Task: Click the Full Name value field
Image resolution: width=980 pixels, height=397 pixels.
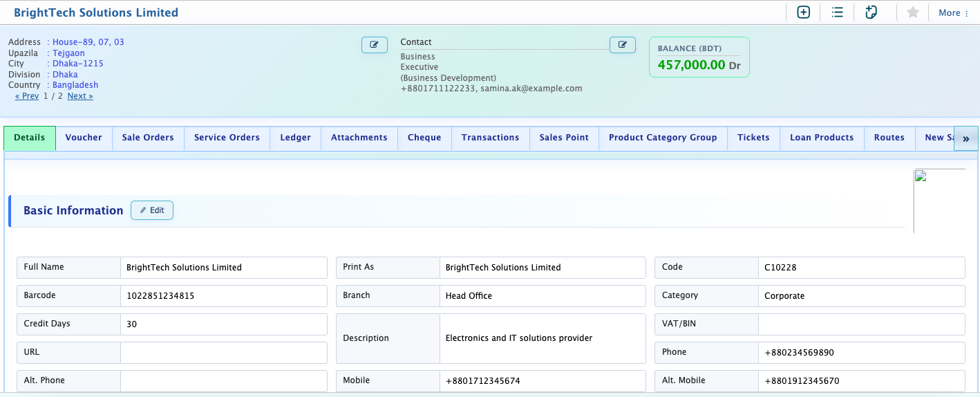Action: [223, 268]
